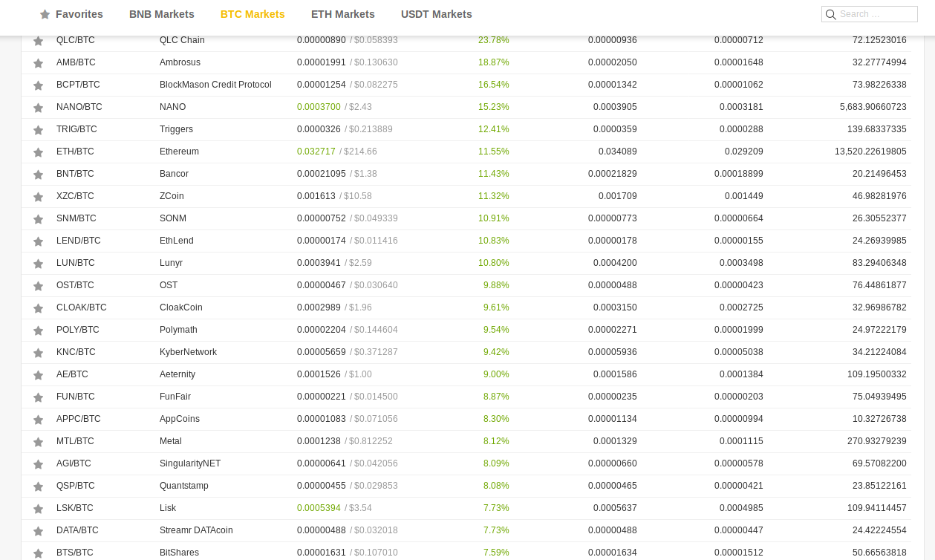Star the AGI/BTC pair
The width and height of the screenshot is (935, 560).
[x=38, y=464]
